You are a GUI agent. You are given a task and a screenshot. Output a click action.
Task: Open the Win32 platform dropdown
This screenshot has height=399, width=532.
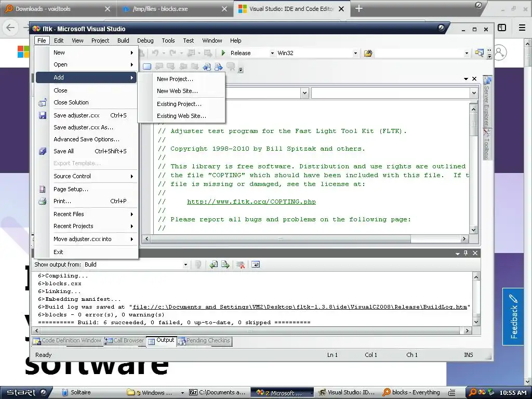pyautogui.click(x=355, y=54)
